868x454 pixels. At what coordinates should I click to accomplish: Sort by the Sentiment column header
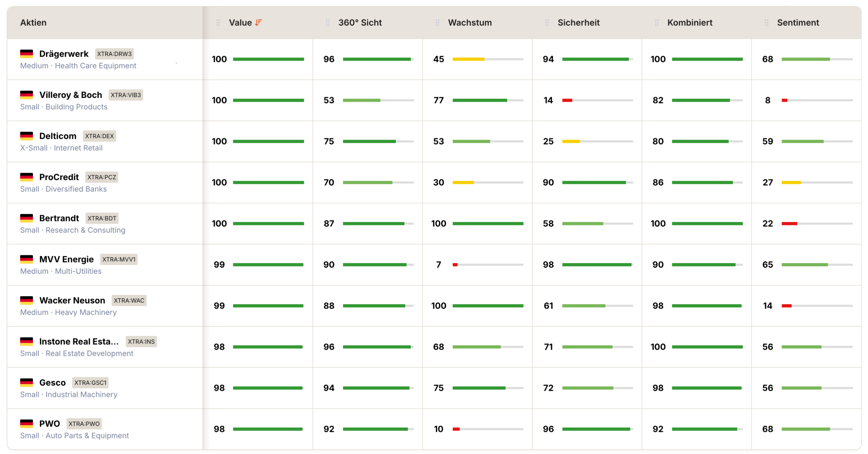pyautogui.click(x=798, y=23)
